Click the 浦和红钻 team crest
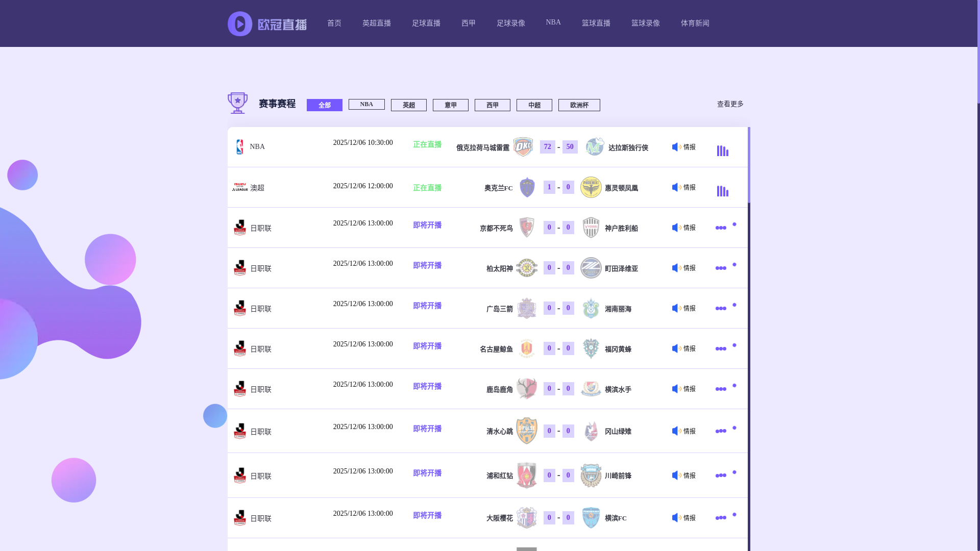The image size is (980, 551). coord(527,475)
